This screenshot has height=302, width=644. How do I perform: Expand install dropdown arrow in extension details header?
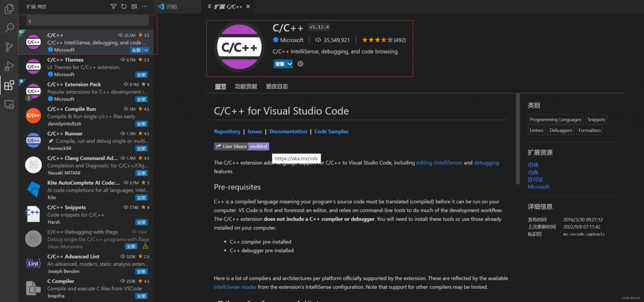(289, 64)
